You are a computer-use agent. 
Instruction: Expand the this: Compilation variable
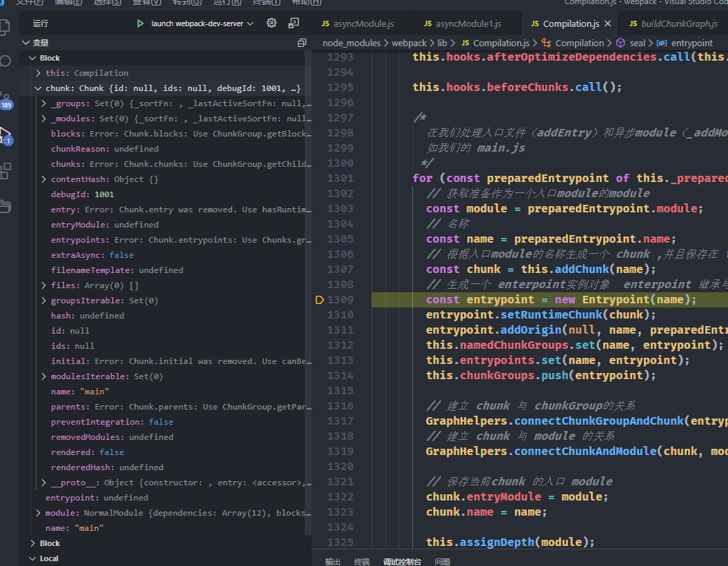click(38, 73)
